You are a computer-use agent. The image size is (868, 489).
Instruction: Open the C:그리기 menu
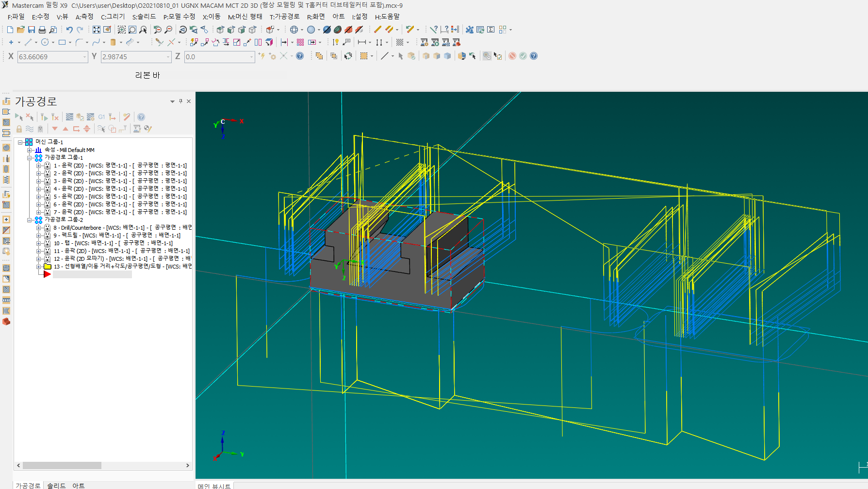[x=113, y=17]
